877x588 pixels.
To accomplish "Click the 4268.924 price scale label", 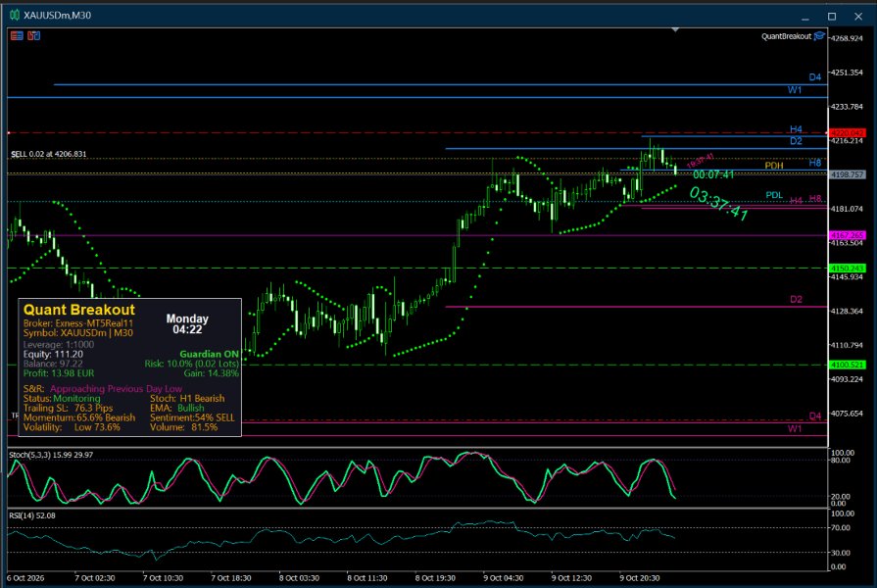I will point(847,38).
